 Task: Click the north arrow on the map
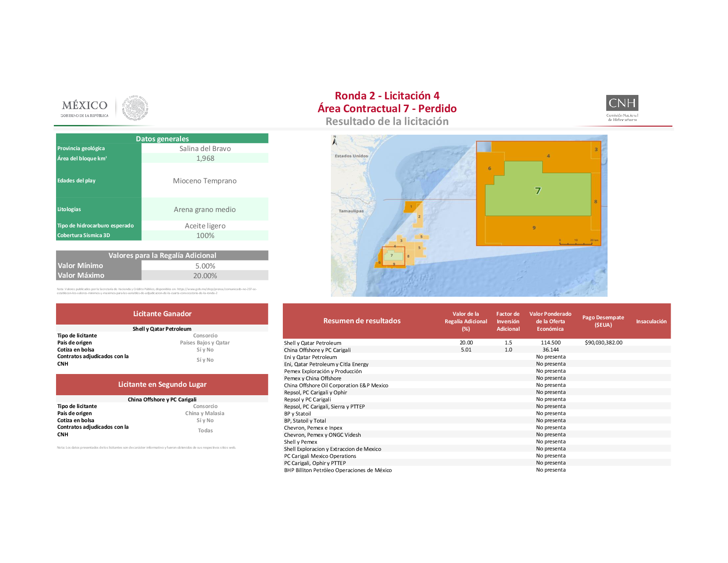pos(334,140)
